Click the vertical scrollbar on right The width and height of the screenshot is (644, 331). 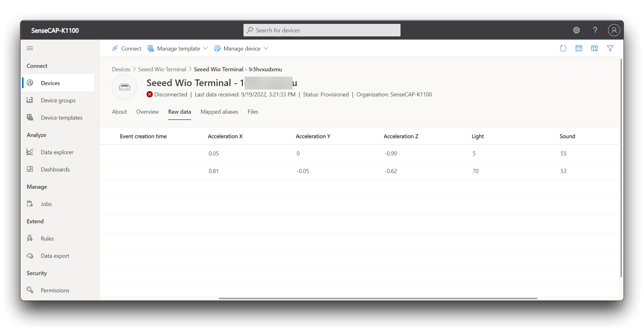[x=621, y=168]
